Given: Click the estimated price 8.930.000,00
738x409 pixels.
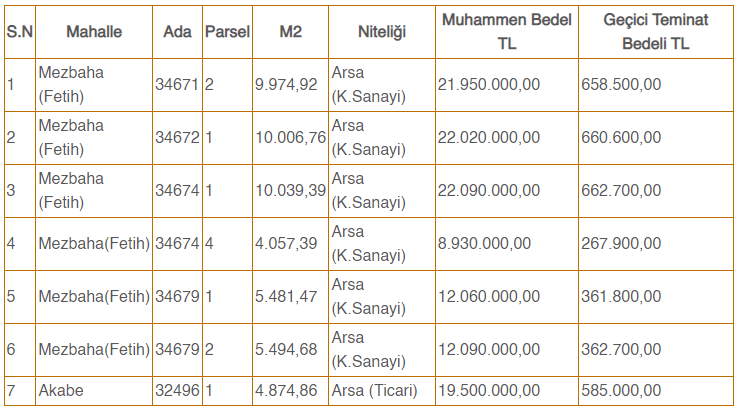Looking at the screenshot, I should [484, 243].
